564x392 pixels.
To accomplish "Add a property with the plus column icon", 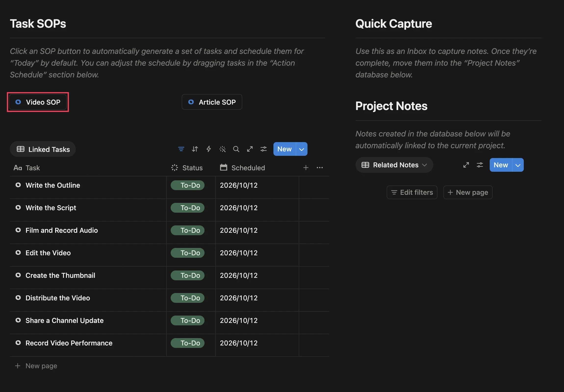I will 306,168.
